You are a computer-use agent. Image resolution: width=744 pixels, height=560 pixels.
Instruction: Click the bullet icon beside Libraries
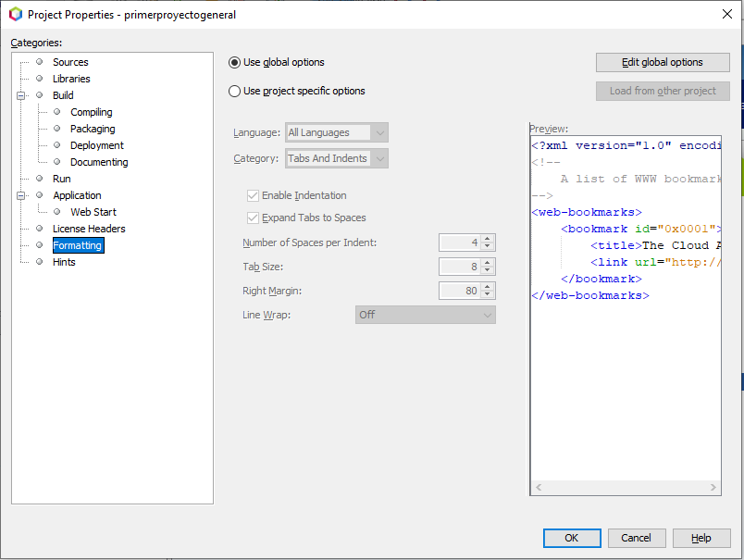pos(40,79)
